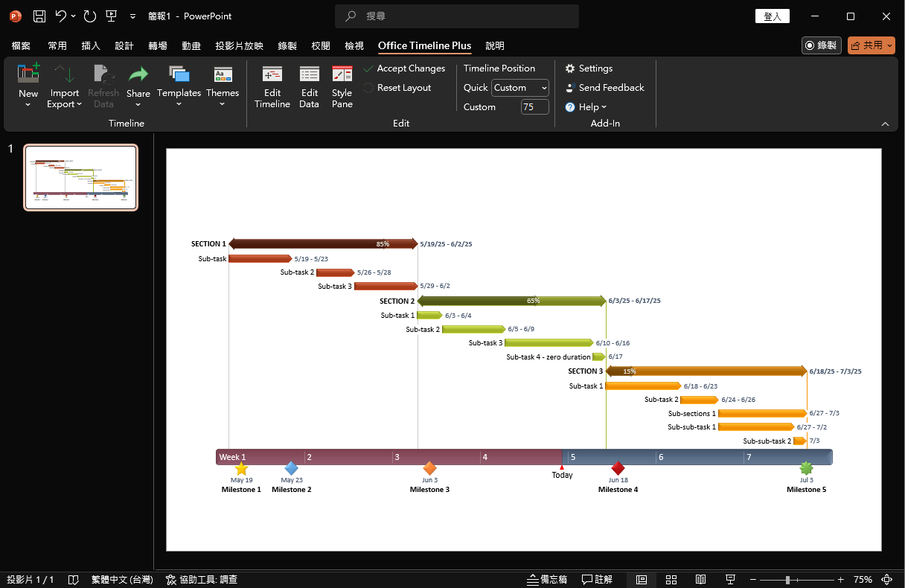The width and height of the screenshot is (905, 588).
Task: Expand the Help menu
Action: tap(586, 107)
